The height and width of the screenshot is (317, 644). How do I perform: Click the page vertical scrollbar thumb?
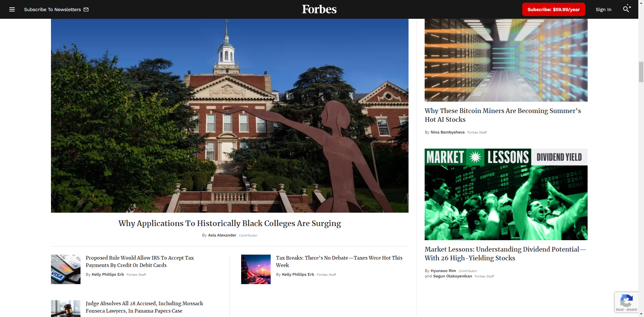click(641, 72)
